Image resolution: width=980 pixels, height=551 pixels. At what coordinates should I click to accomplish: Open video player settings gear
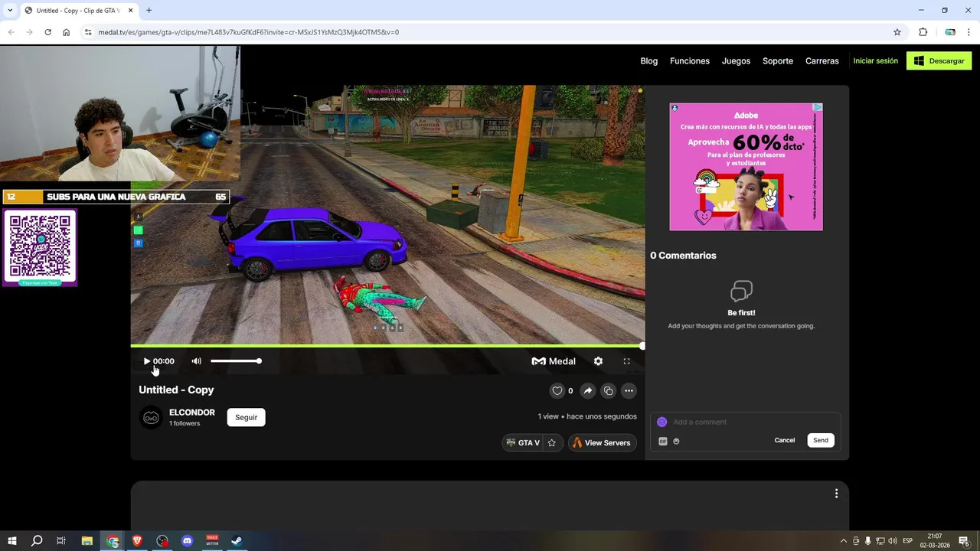(598, 361)
